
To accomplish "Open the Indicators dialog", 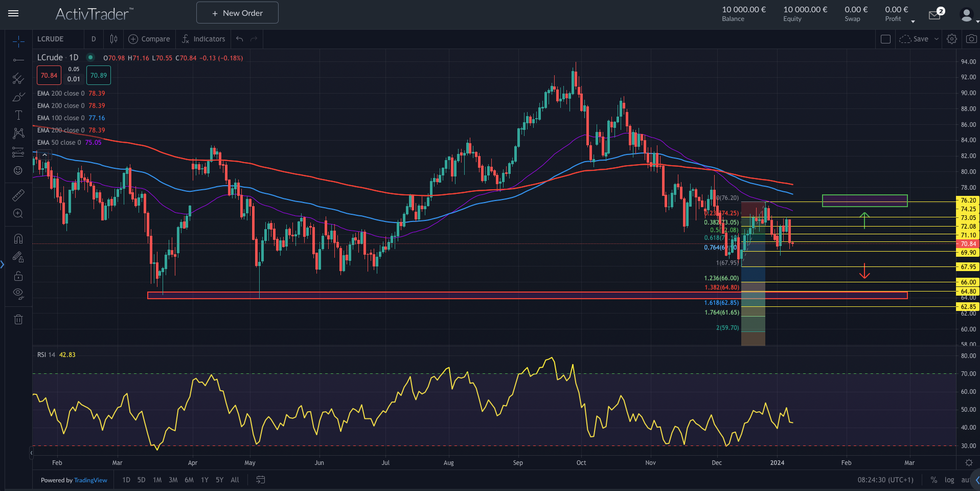I will point(203,39).
